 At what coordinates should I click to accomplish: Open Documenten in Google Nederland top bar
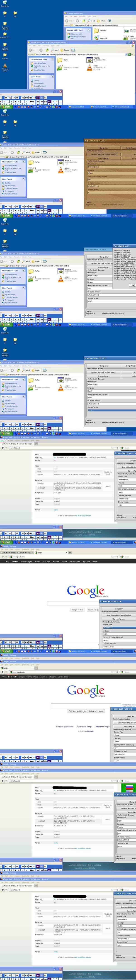75,561
